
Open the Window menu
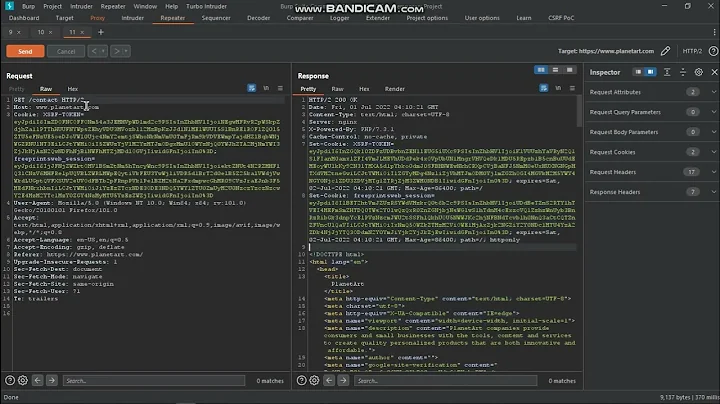pyautogui.click(x=145, y=6)
